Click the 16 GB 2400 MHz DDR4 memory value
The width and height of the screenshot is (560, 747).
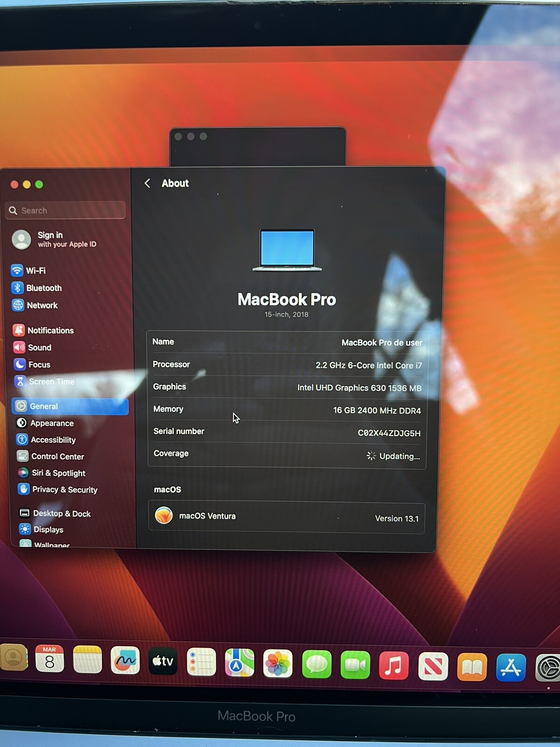click(377, 410)
